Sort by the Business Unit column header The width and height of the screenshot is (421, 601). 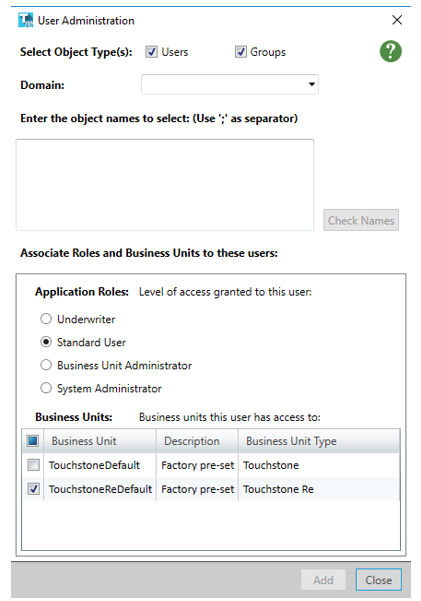tap(100, 441)
